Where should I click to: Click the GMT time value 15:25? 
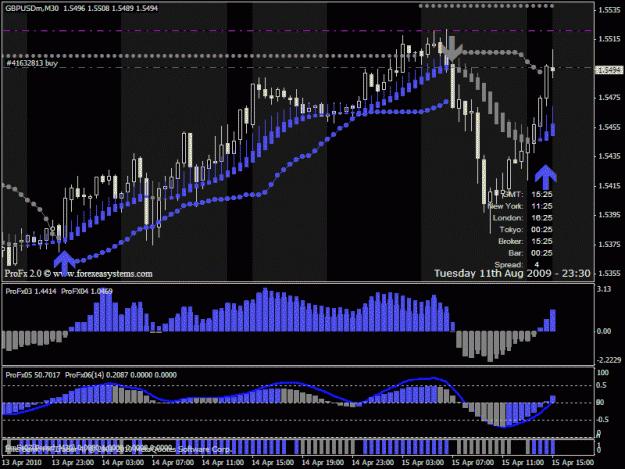(x=542, y=194)
